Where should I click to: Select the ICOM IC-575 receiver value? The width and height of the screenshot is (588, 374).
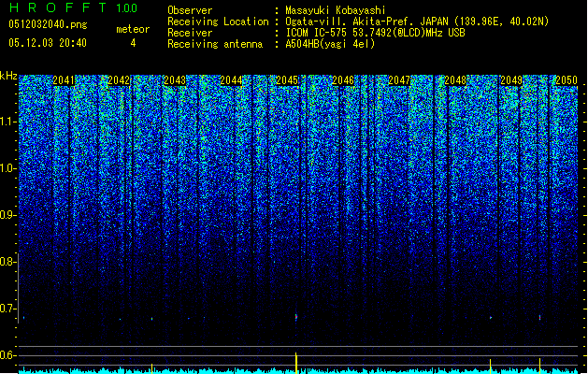click(375, 33)
